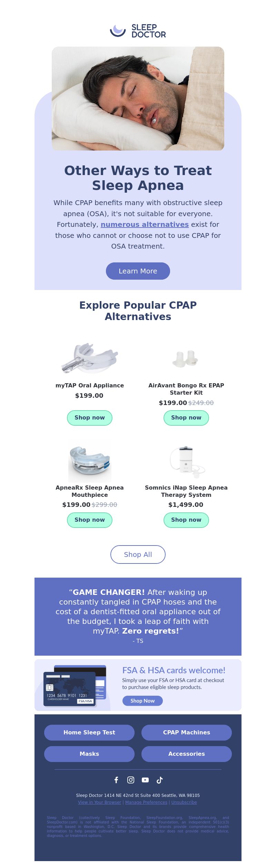Image resolution: width=276 pixels, height=868 pixels.
Task: Shop now for Somnics iNap system
Action: pyautogui.click(x=186, y=520)
